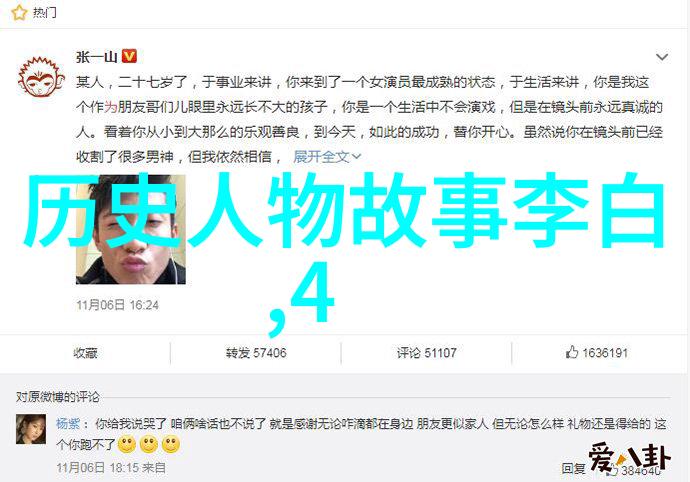The image size is (690, 482).
Task: Click the star icon beside 热门
Action: [19, 12]
